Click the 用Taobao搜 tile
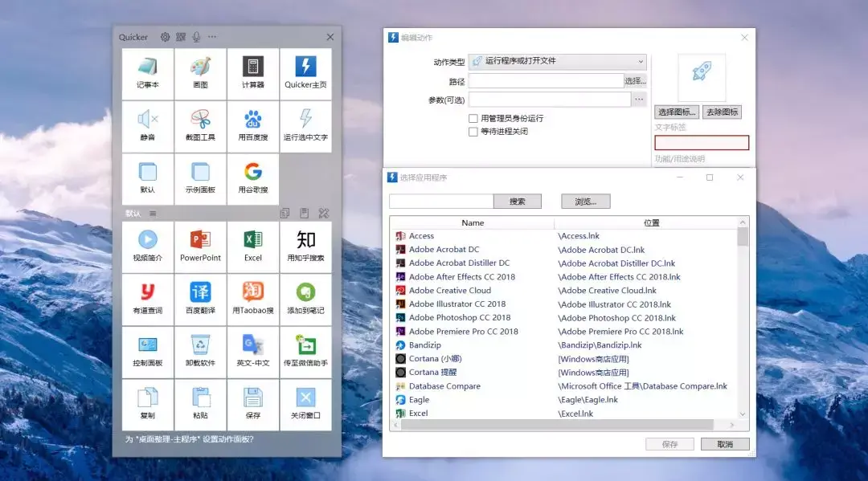Viewport: 868px width, 481px height. (253, 300)
